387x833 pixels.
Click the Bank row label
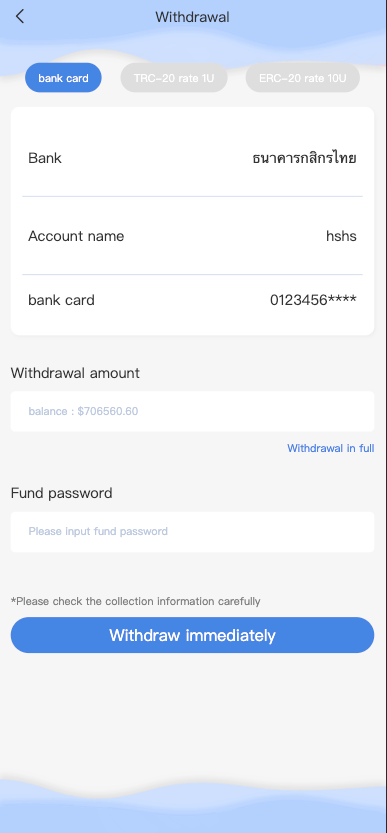[45, 158]
